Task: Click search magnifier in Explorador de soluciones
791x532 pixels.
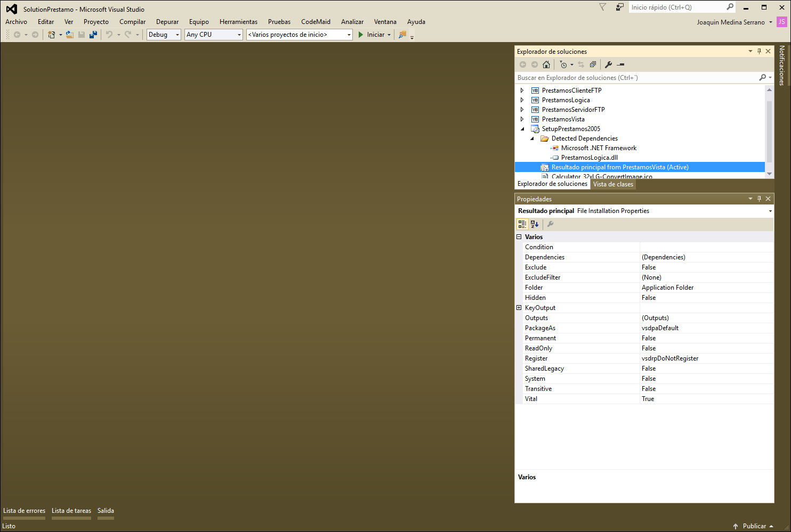Action: coord(763,78)
